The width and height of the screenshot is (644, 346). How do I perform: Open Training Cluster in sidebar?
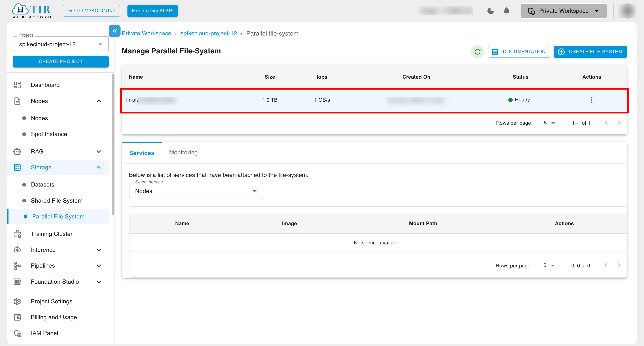pos(51,234)
